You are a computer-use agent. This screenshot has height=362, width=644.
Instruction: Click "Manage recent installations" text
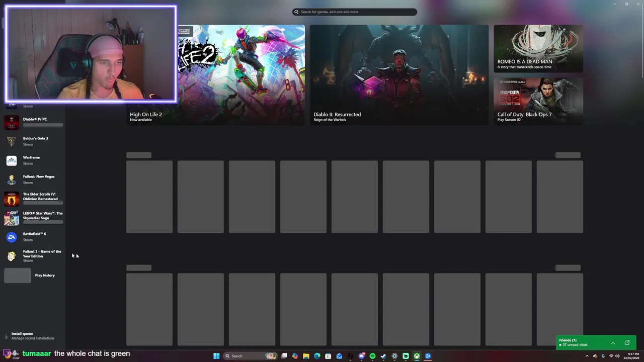[x=33, y=338]
